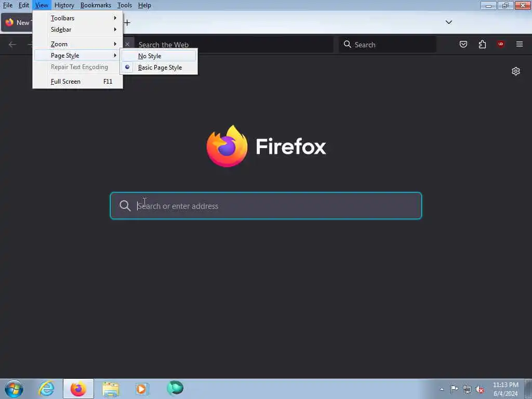Image resolution: width=532 pixels, height=399 pixels.
Task: Open the hamburger application menu
Action: coord(520,44)
